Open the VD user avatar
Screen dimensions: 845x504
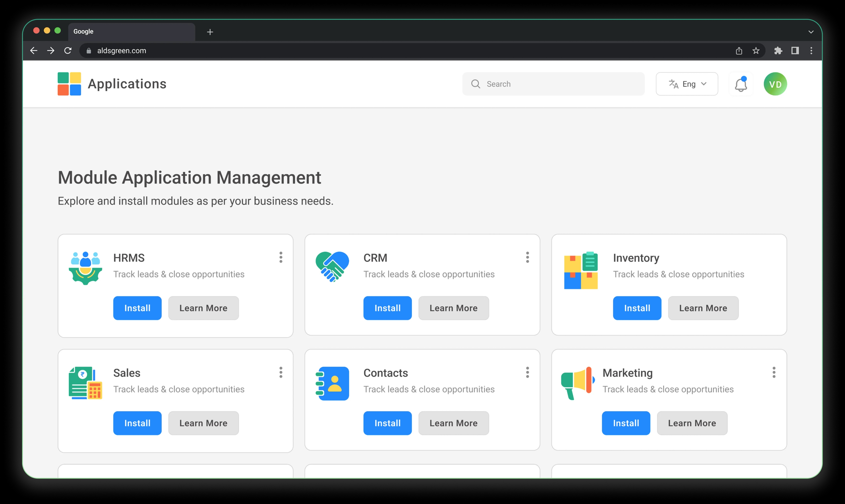point(775,84)
